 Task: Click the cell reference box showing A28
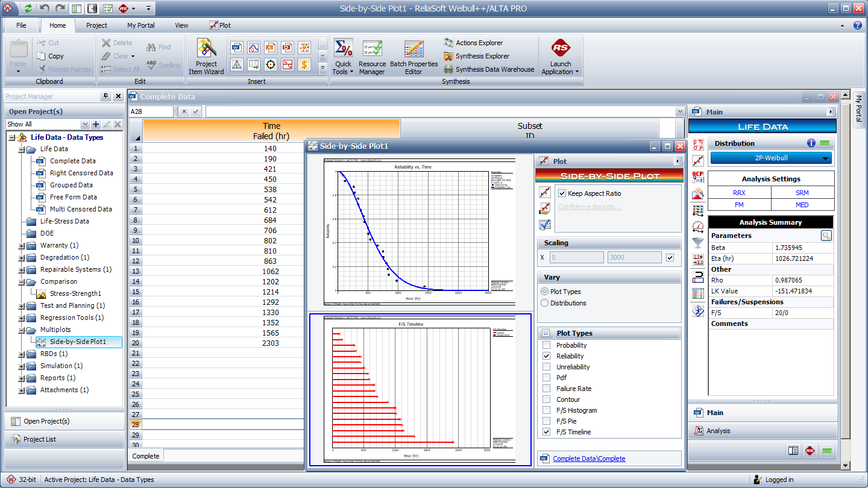151,111
